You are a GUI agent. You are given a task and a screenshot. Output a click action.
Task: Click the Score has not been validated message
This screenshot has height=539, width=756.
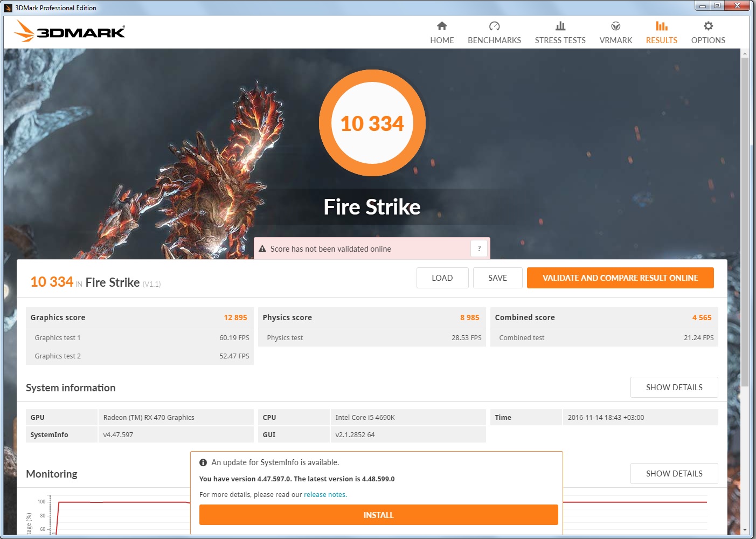click(x=331, y=249)
